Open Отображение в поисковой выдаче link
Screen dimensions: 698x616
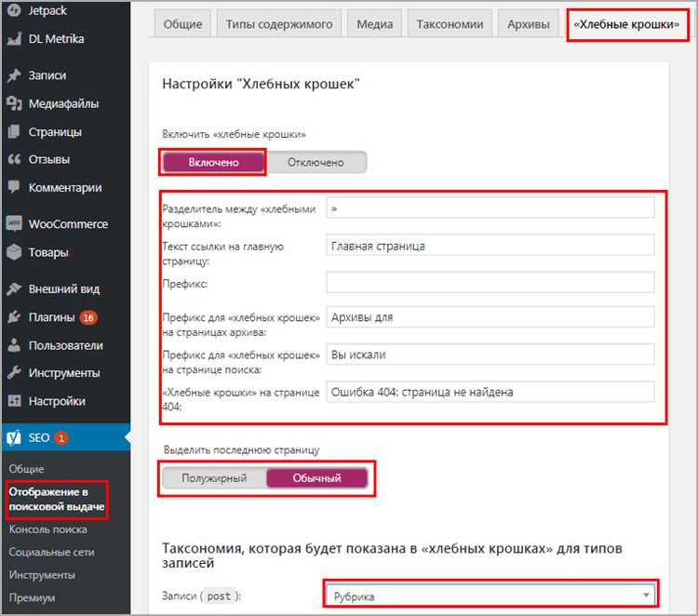point(57,499)
